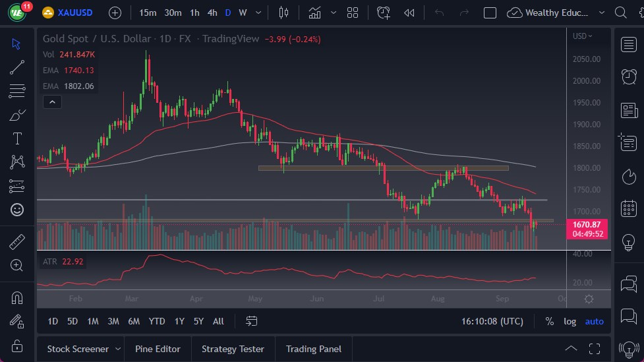Click the XAUUSD symbol button
644x362 pixels.
[69, 13]
